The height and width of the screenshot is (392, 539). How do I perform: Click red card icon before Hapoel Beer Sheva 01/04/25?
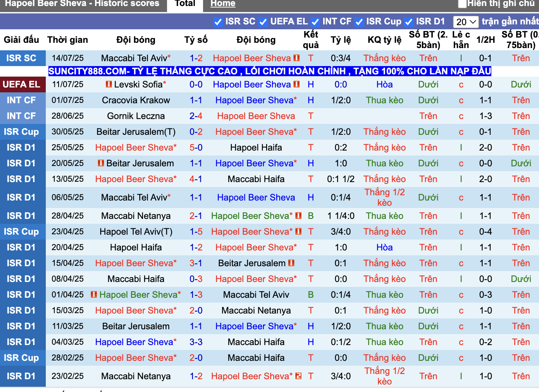pos(94,295)
